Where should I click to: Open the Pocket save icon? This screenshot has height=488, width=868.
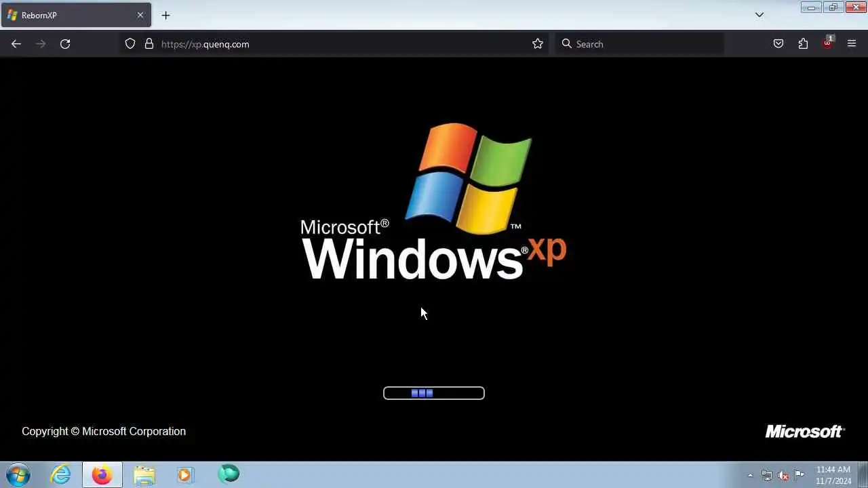[778, 44]
